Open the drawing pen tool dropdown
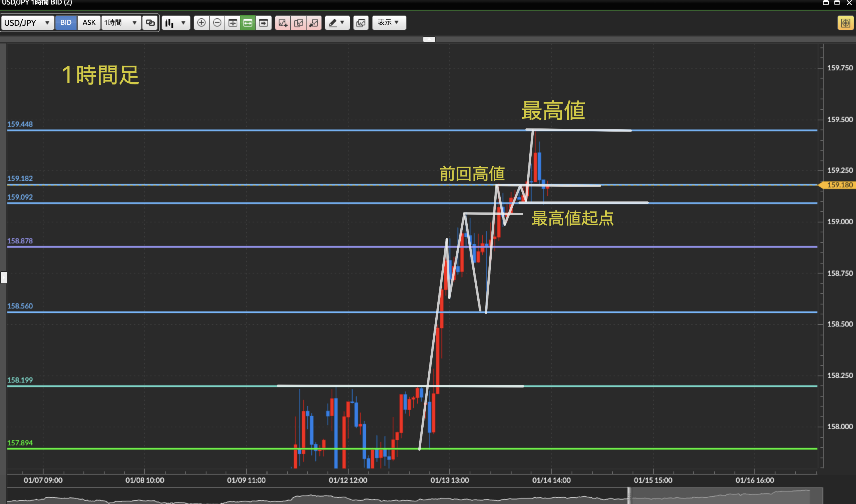This screenshot has height=504, width=856. tap(337, 23)
